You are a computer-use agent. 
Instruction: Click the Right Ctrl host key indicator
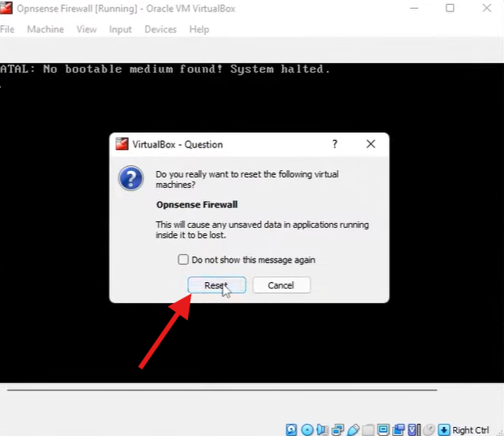point(471,430)
